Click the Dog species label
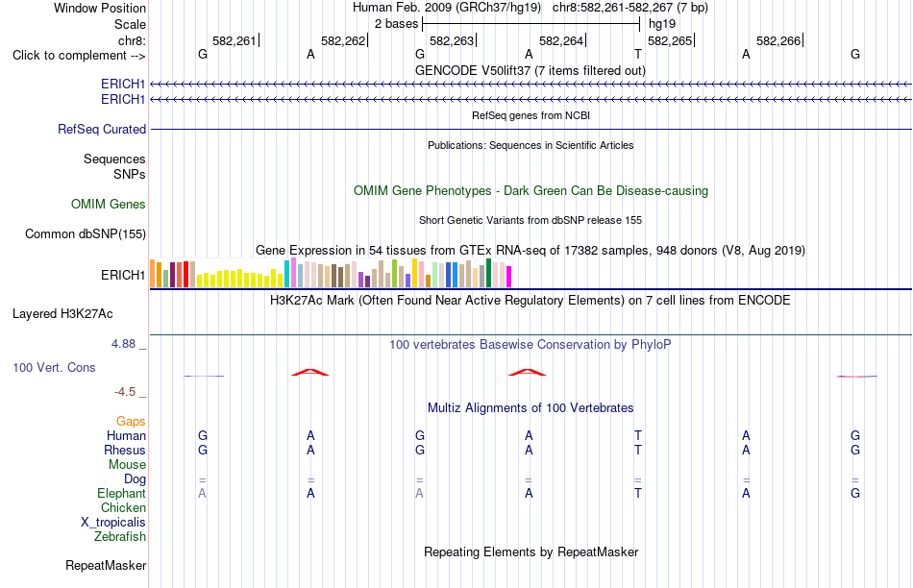The width and height of the screenshot is (913, 588). pyautogui.click(x=135, y=479)
